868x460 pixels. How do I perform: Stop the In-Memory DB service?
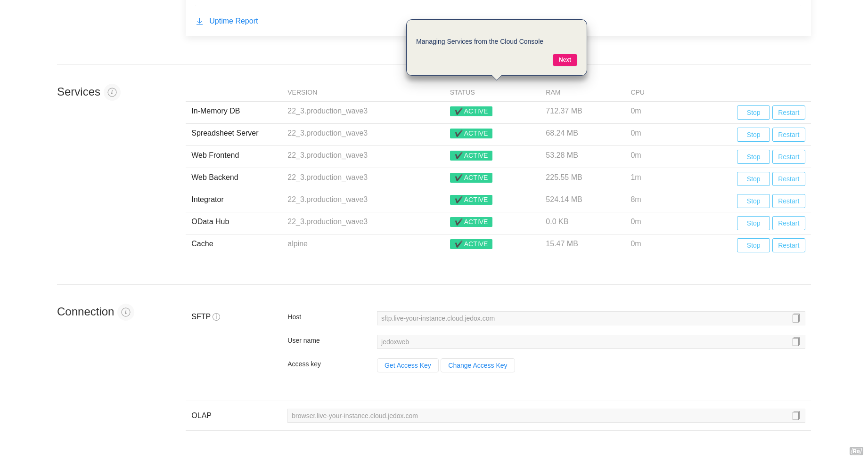753,113
